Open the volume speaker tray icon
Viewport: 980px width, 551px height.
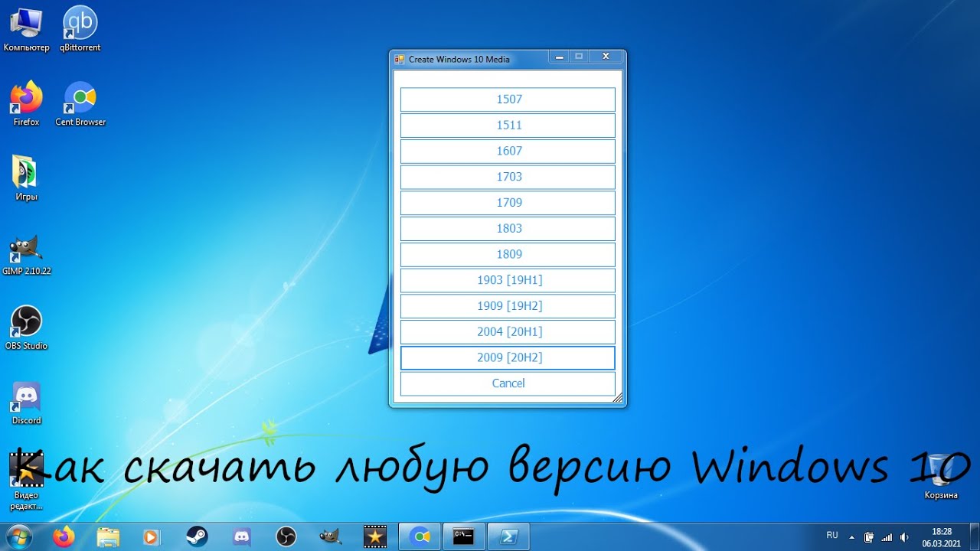click(905, 537)
